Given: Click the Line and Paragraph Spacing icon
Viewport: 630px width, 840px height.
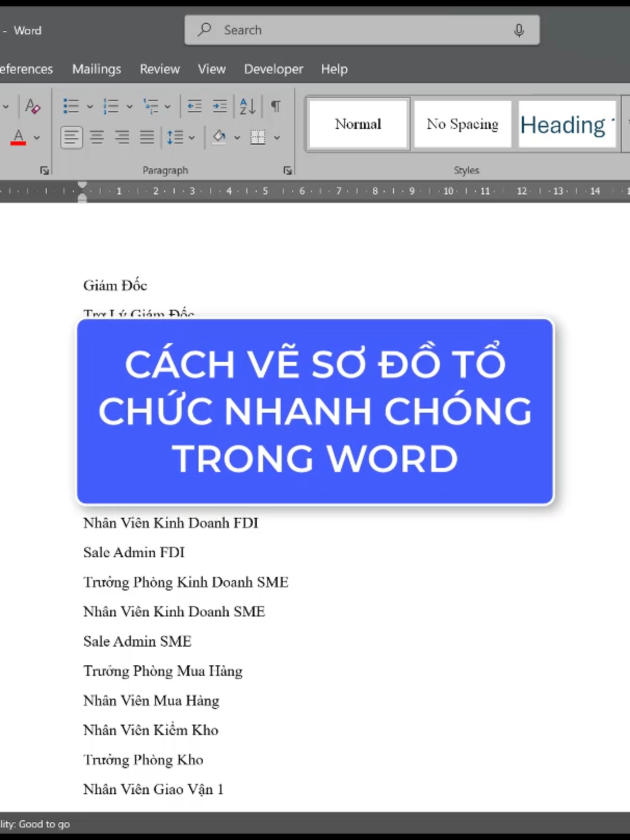Looking at the screenshot, I should point(175,137).
